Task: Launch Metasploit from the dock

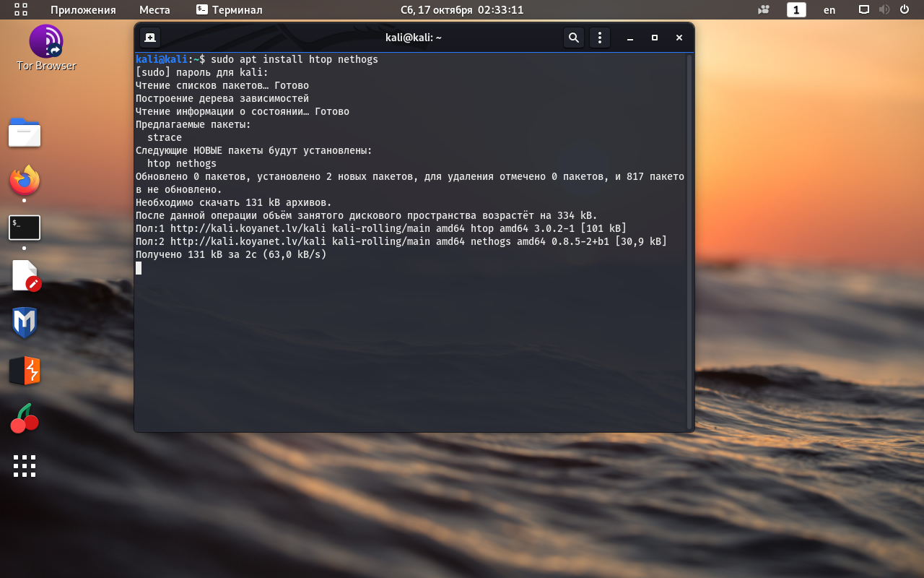Action: coord(25,322)
